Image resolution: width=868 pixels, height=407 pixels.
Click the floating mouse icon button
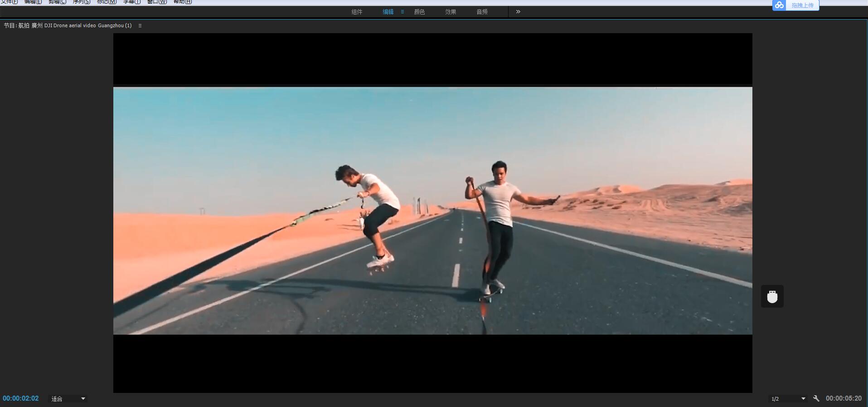[772, 296]
